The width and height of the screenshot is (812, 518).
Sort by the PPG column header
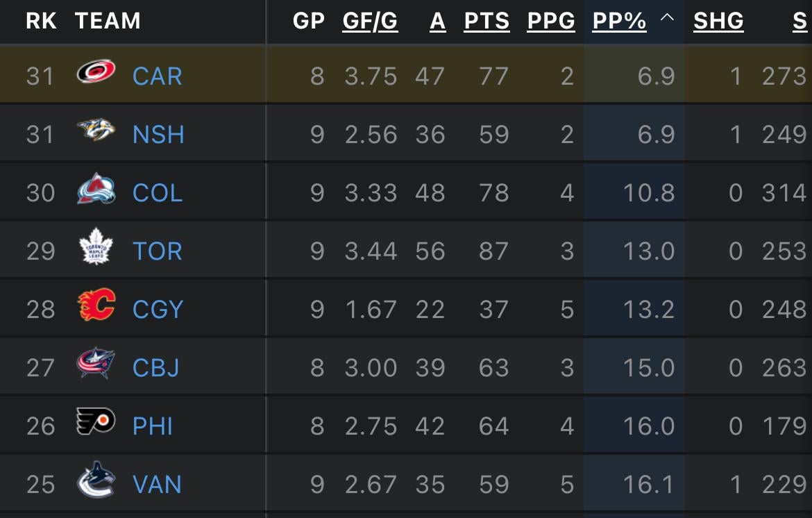pyautogui.click(x=550, y=21)
